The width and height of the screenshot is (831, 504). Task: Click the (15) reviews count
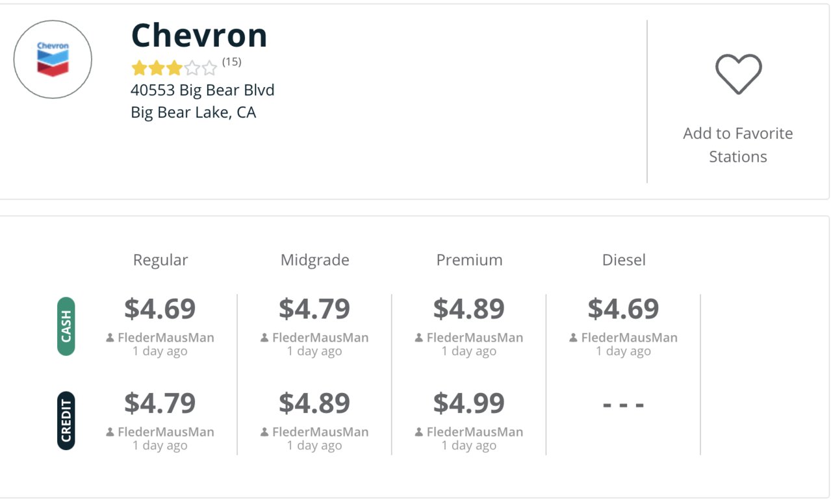click(x=232, y=62)
